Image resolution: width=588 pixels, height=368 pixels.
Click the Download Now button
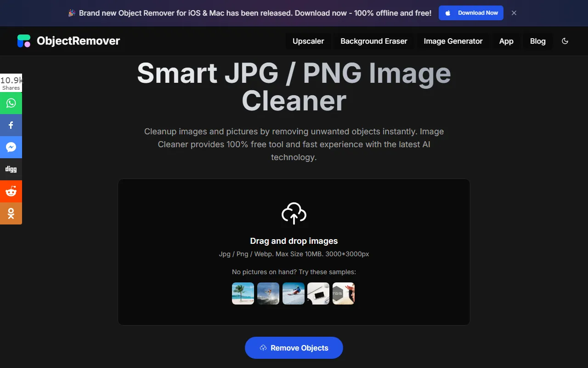tap(471, 13)
